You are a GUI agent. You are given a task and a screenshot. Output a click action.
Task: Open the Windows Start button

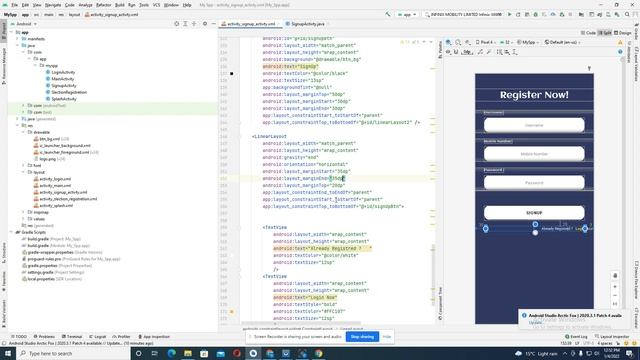point(8,353)
